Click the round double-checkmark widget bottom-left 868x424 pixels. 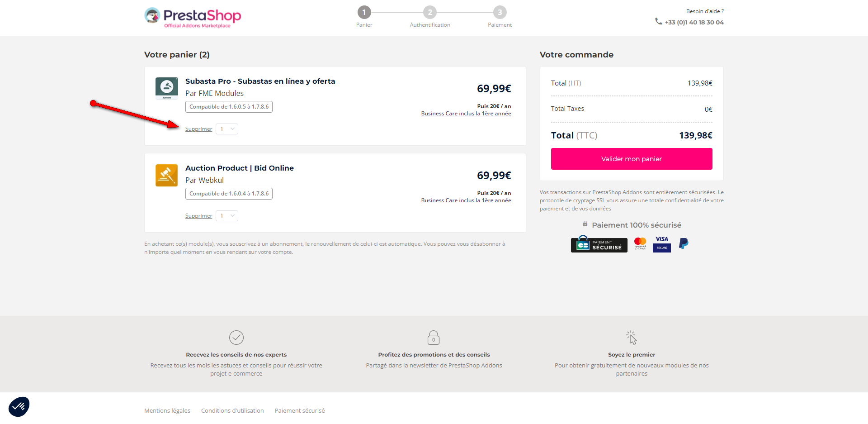(x=19, y=406)
